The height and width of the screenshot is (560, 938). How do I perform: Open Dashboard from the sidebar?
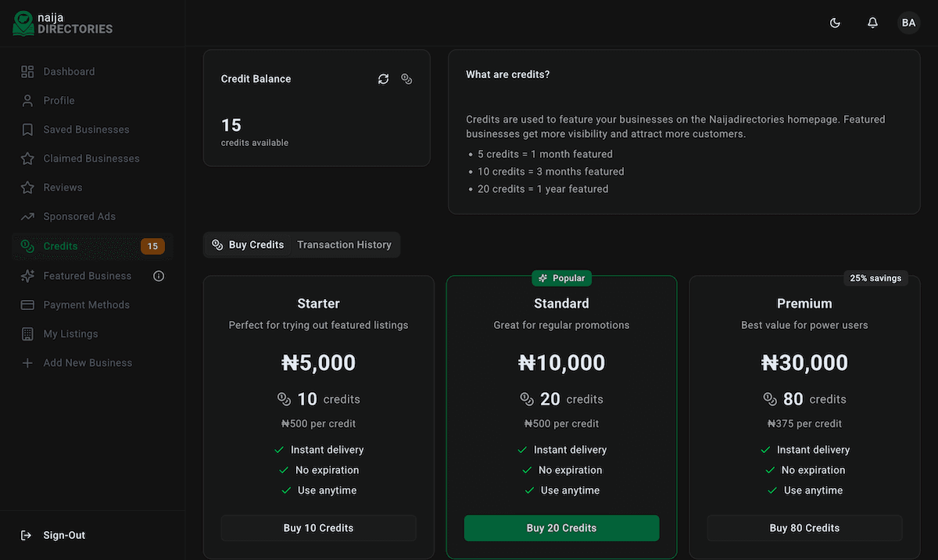point(69,72)
